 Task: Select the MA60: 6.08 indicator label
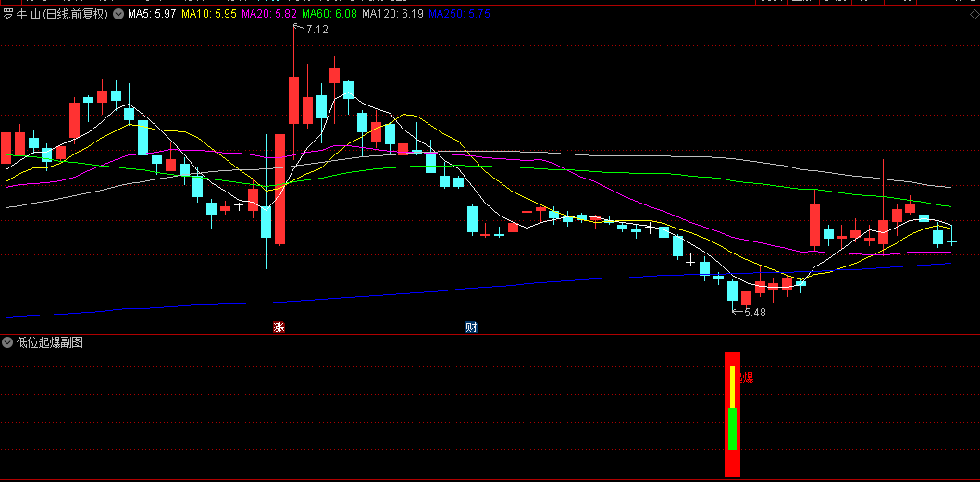click(329, 14)
